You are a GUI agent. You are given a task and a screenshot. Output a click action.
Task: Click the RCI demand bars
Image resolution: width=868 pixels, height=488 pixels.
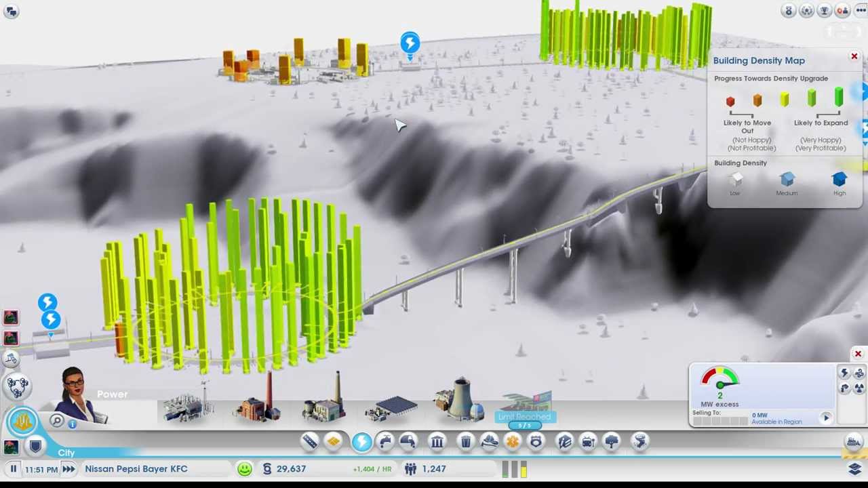[x=515, y=468]
